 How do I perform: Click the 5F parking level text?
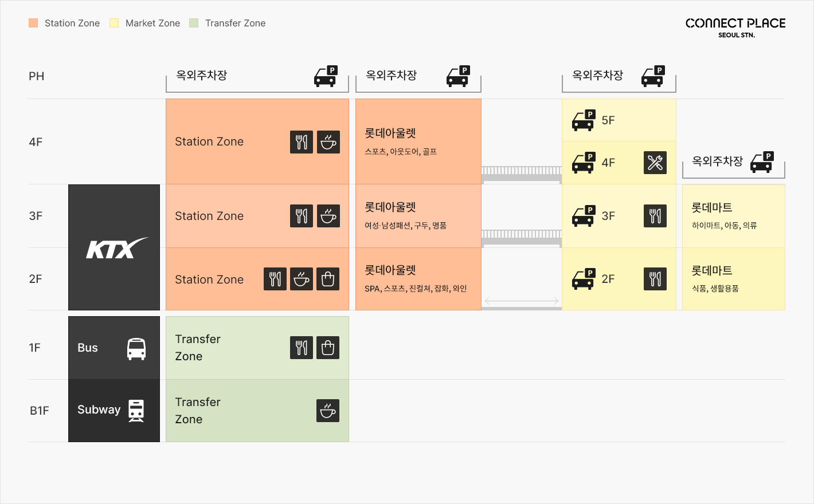coord(608,120)
